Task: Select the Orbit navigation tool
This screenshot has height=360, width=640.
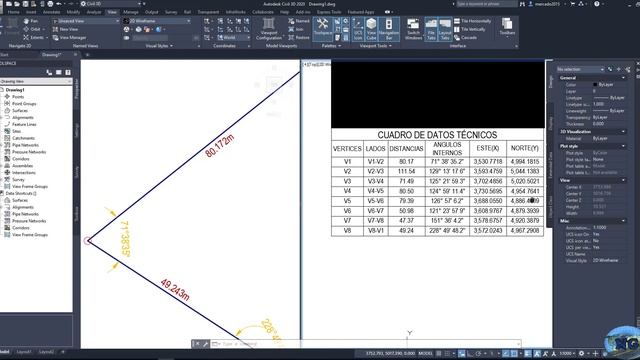Action: pyautogui.click(x=33, y=29)
